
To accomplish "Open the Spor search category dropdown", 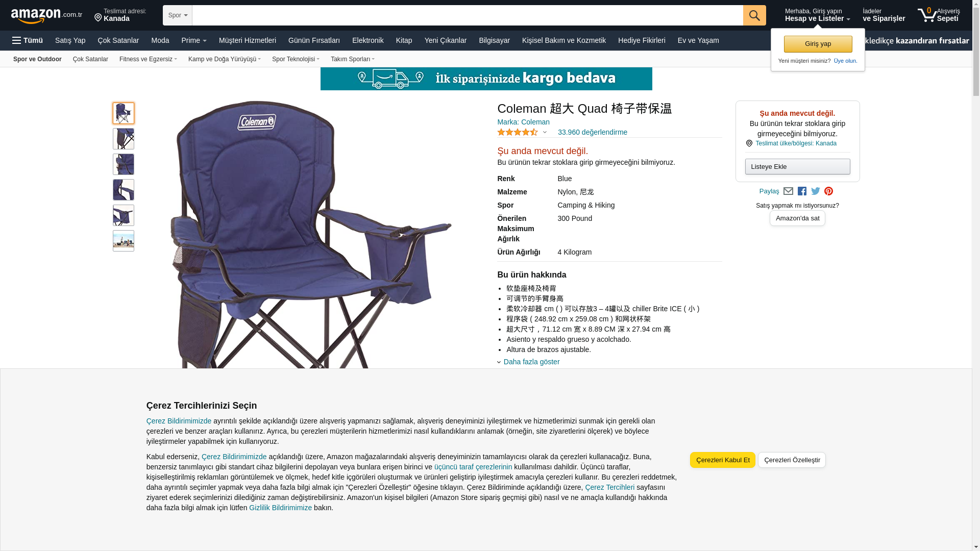I will coord(178,15).
